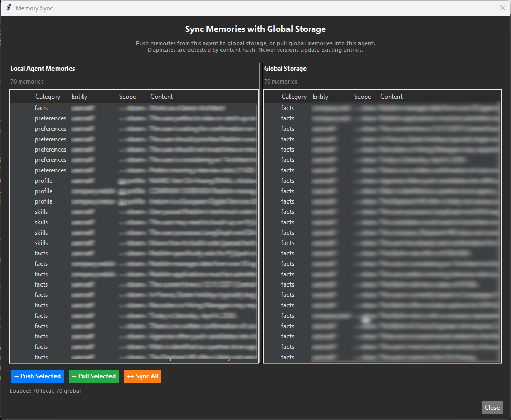Sort Global Storage by Scope header
This screenshot has height=420, width=511.
tap(362, 96)
